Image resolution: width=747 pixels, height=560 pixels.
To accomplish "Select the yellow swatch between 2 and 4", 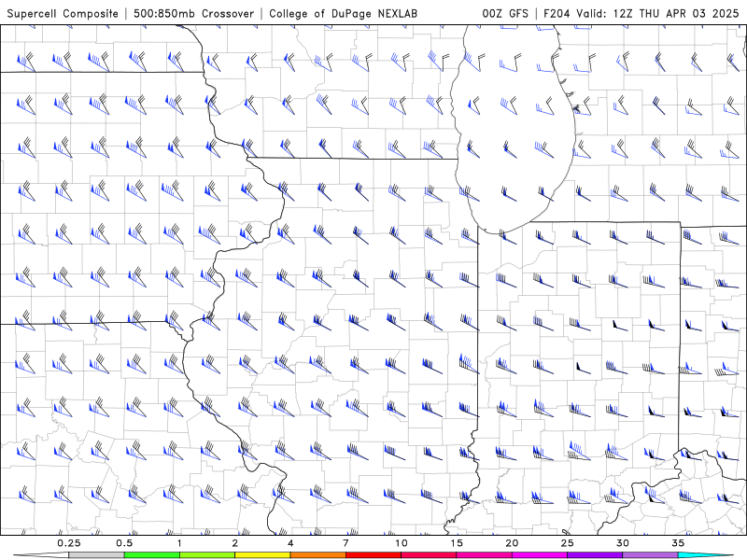I will pyautogui.click(x=262, y=555).
